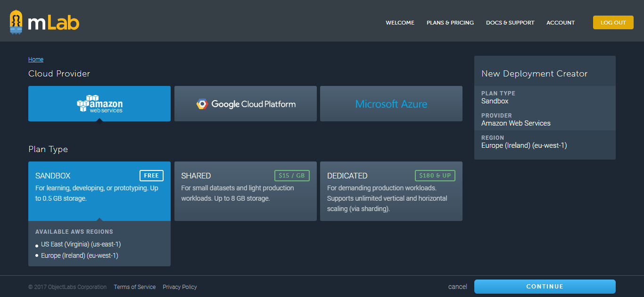
Task: Select US East (Virginia) region radio
Action: pos(37,246)
